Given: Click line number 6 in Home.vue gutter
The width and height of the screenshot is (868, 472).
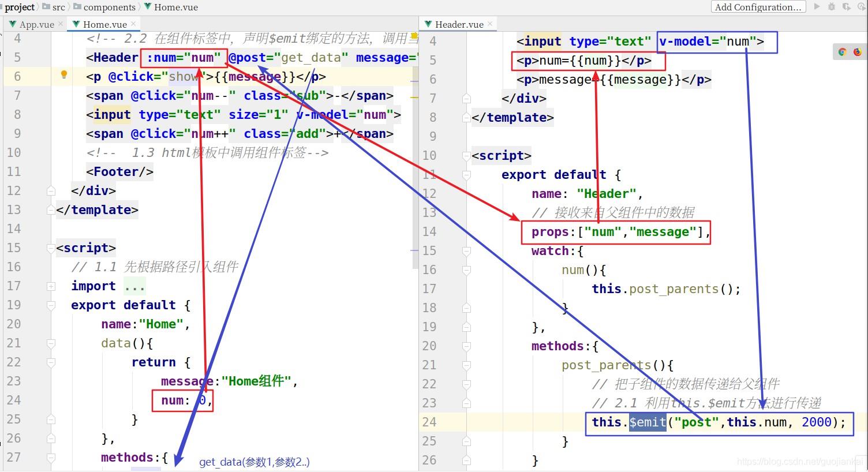Looking at the screenshot, I should pos(17,77).
